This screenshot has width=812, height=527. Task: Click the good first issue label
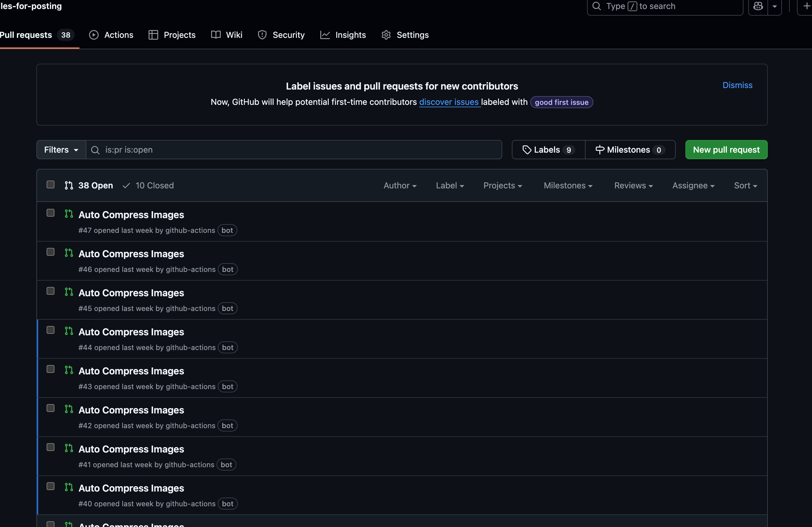pos(561,102)
